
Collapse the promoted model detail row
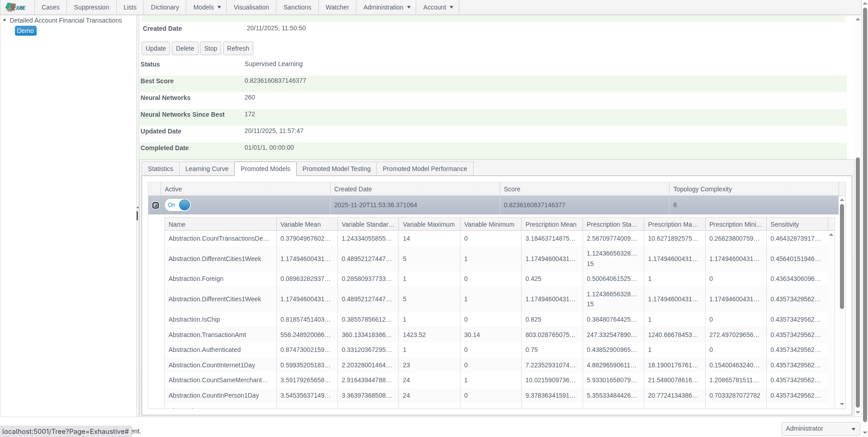click(x=156, y=205)
